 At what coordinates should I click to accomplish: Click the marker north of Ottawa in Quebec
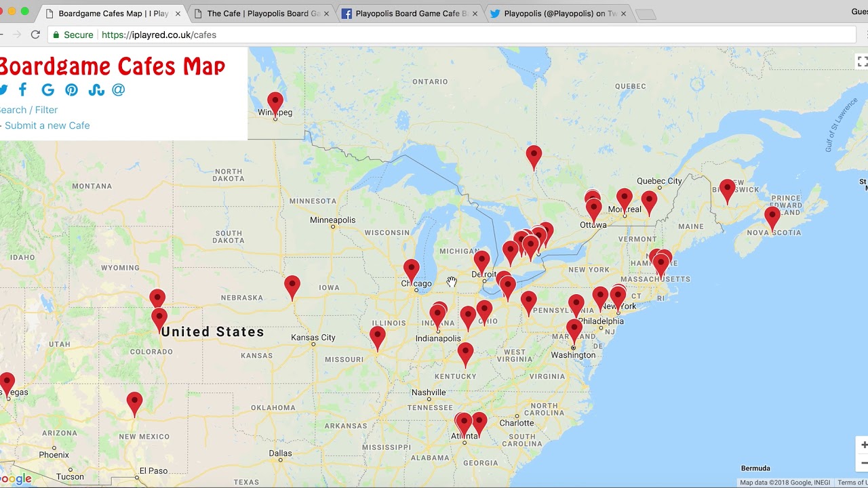tap(534, 158)
